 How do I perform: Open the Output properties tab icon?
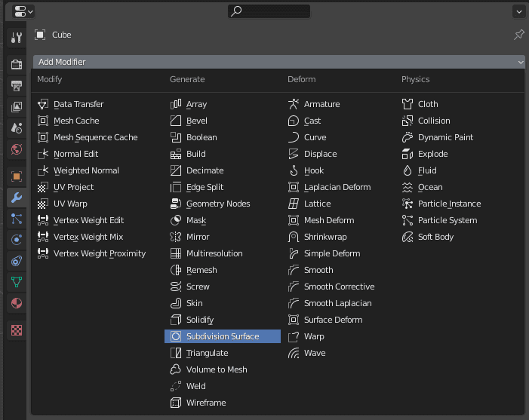(x=17, y=85)
